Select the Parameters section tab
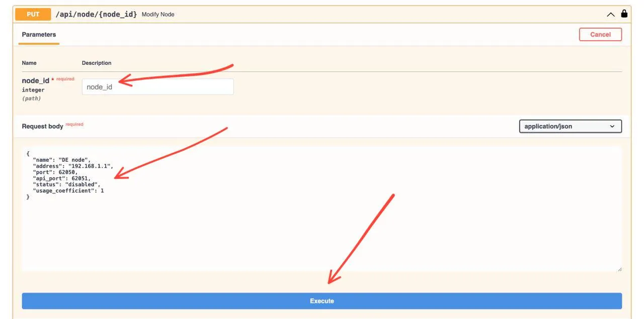The image size is (644, 319). coord(38,34)
